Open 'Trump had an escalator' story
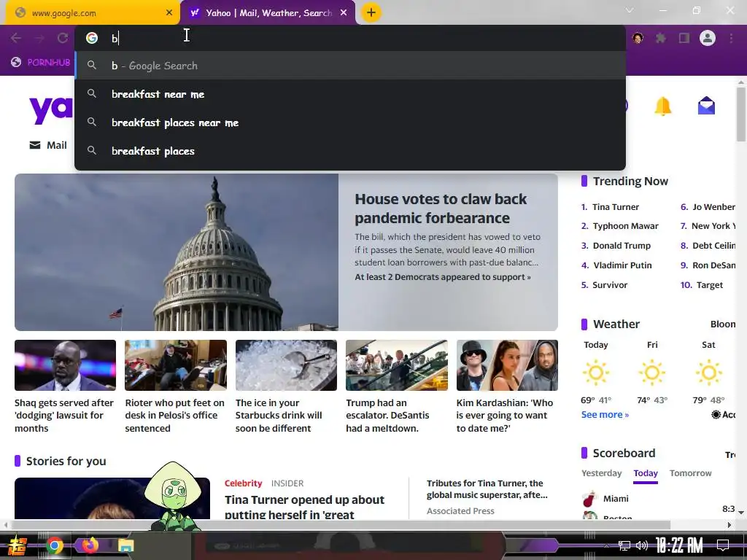This screenshot has width=747, height=560. click(x=387, y=415)
